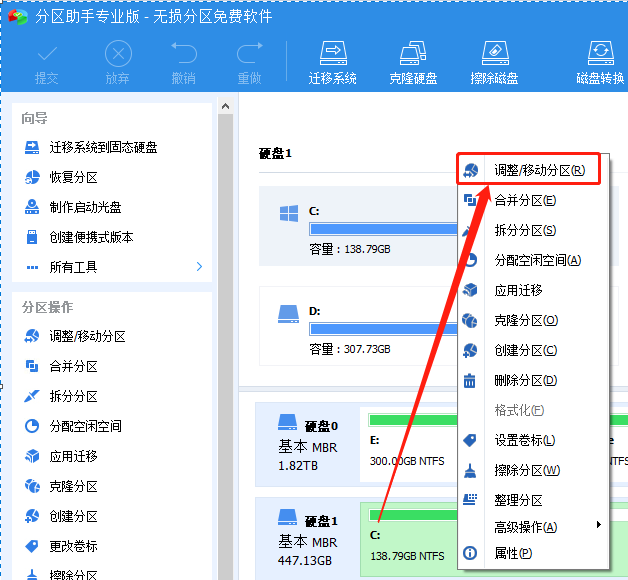
Task: Click the 擦除磁盘 toolbar icon
Action: tap(495, 62)
